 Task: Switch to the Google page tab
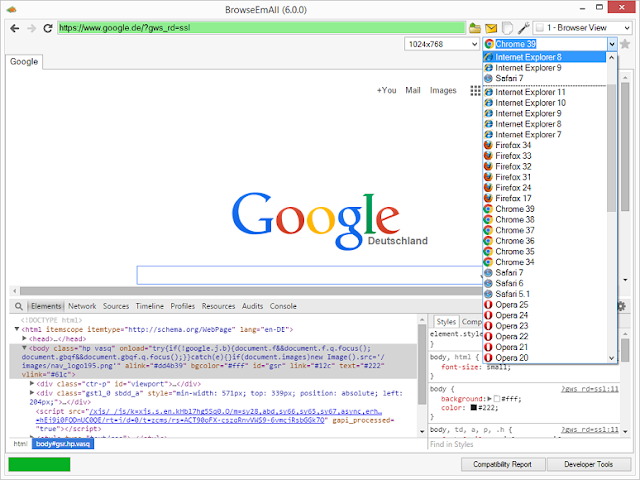point(24,62)
